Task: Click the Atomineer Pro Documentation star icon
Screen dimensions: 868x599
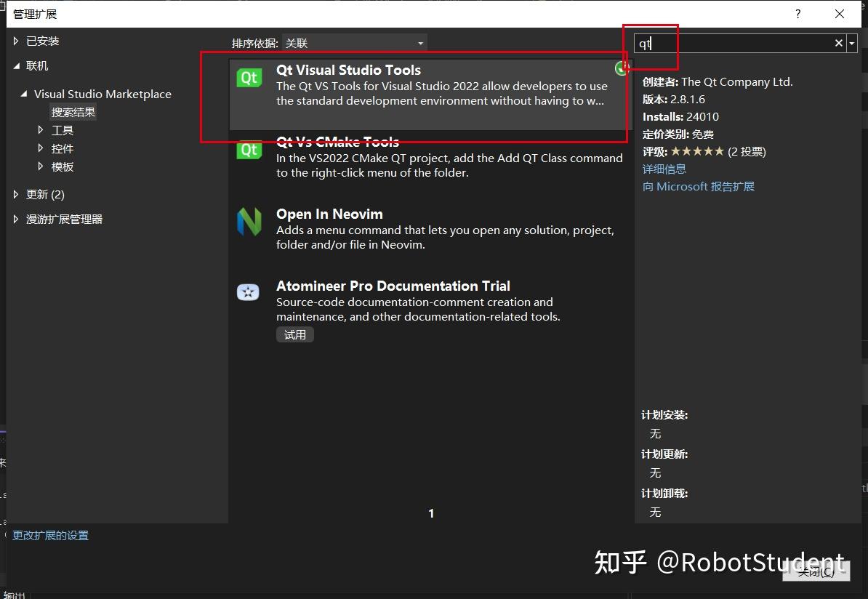Action: coord(248,292)
